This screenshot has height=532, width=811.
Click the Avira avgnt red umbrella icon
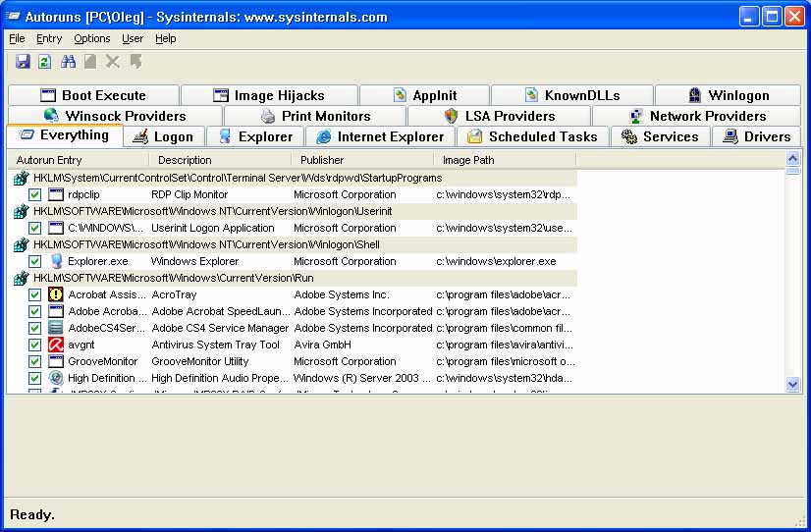coord(56,345)
